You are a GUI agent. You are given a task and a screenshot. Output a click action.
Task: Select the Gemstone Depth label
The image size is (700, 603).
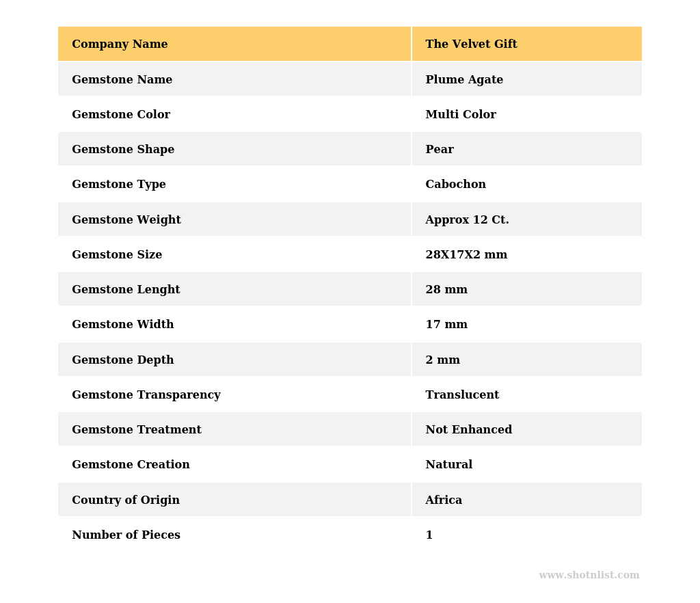coord(123,360)
